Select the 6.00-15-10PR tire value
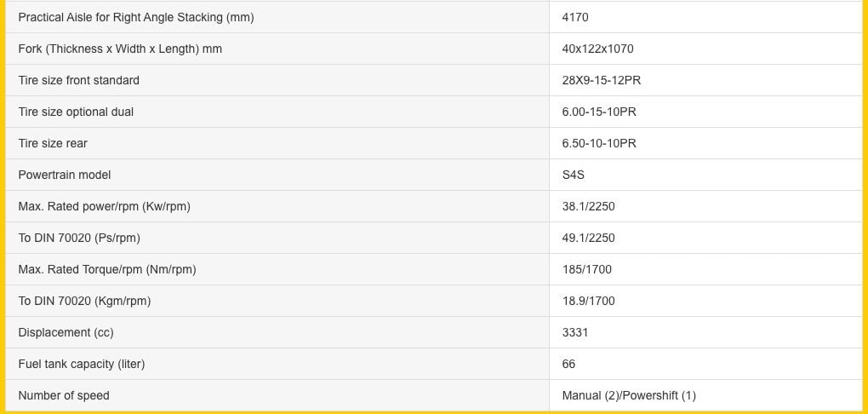Viewport: 868px width, 414px height. tap(599, 112)
